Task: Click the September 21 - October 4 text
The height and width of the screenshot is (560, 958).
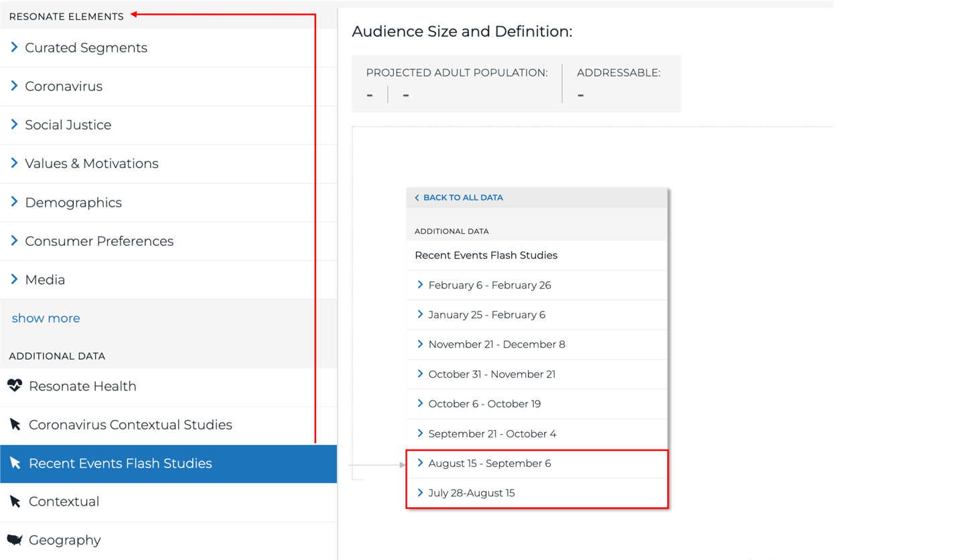Action: click(x=492, y=433)
